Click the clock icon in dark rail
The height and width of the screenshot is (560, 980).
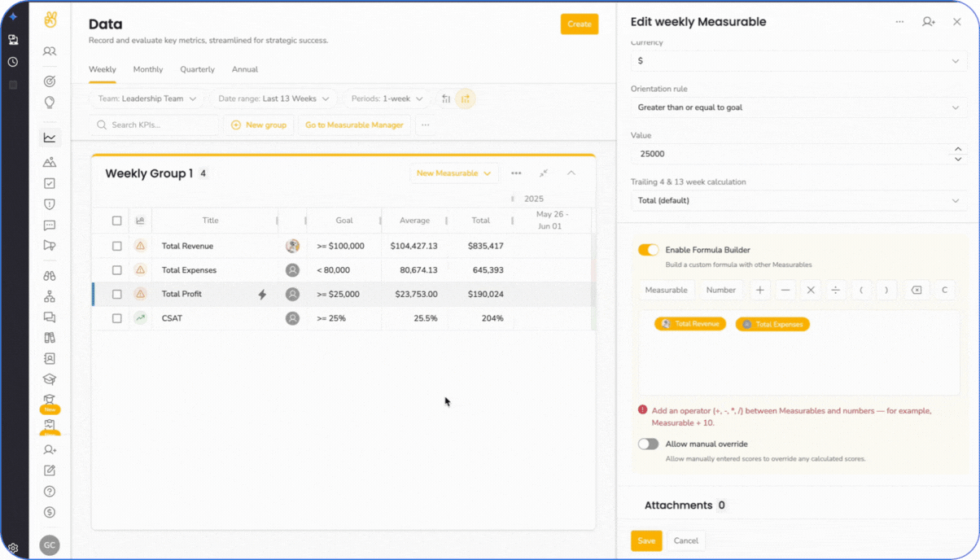[13, 62]
